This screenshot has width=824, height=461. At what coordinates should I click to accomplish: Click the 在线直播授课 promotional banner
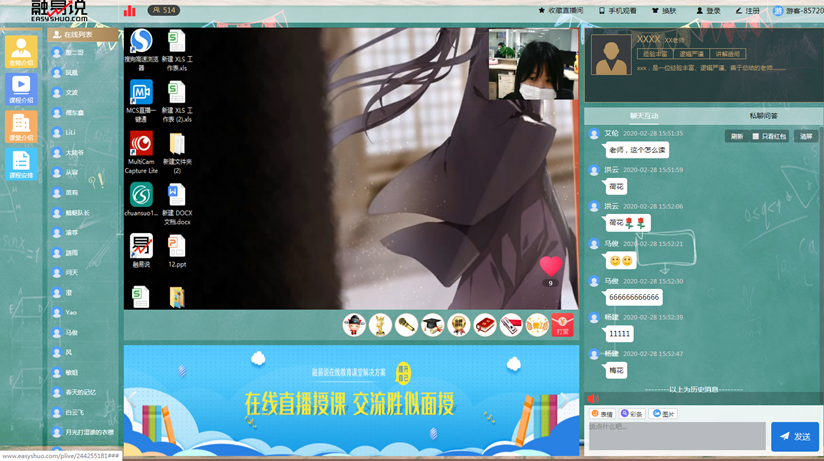point(351,400)
